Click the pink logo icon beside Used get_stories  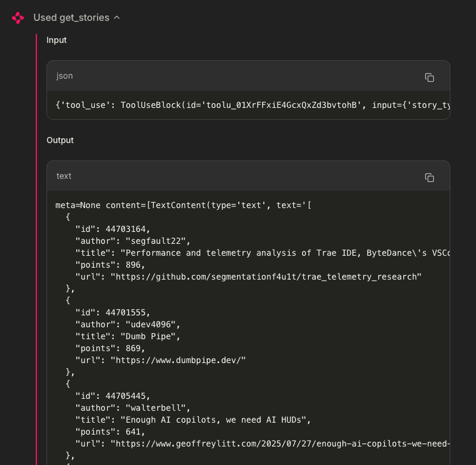[18, 18]
